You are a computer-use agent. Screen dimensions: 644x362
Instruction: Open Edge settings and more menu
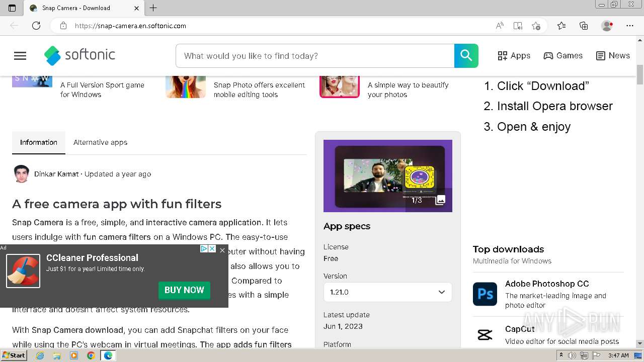(630, 26)
